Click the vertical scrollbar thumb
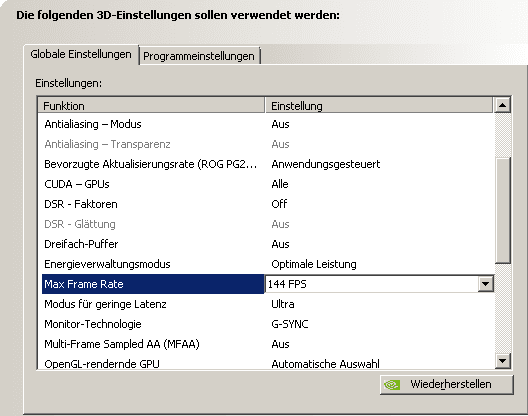The height and width of the screenshot is (416, 528). pos(502,210)
